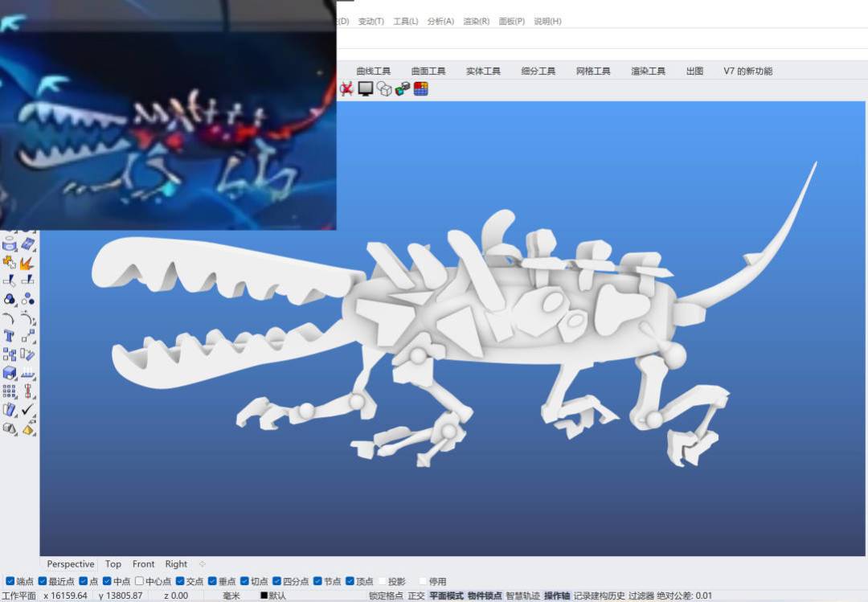Toggle the 交点 snap checkbox

[180, 581]
